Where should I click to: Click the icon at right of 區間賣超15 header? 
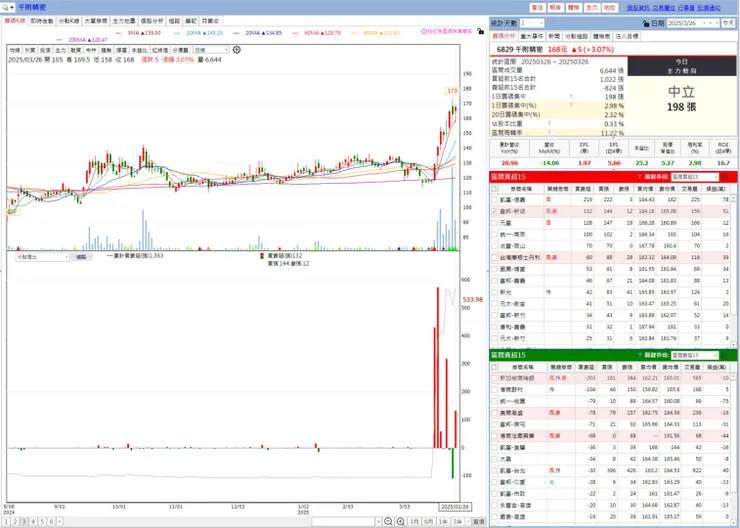[726, 355]
